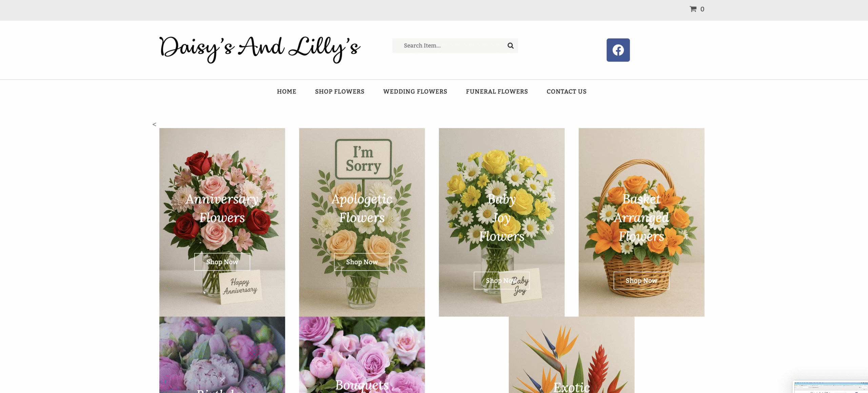This screenshot has height=393, width=868.
Task: Open the pink peonies category tile
Action: [222, 355]
